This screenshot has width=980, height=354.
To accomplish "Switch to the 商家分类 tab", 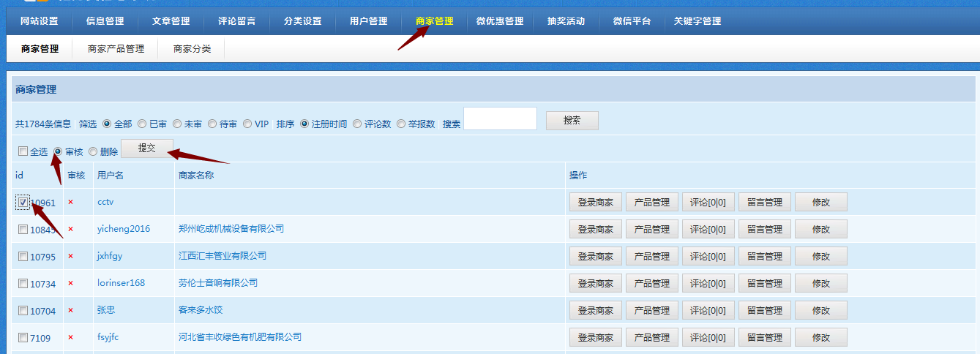I will click(x=192, y=49).
